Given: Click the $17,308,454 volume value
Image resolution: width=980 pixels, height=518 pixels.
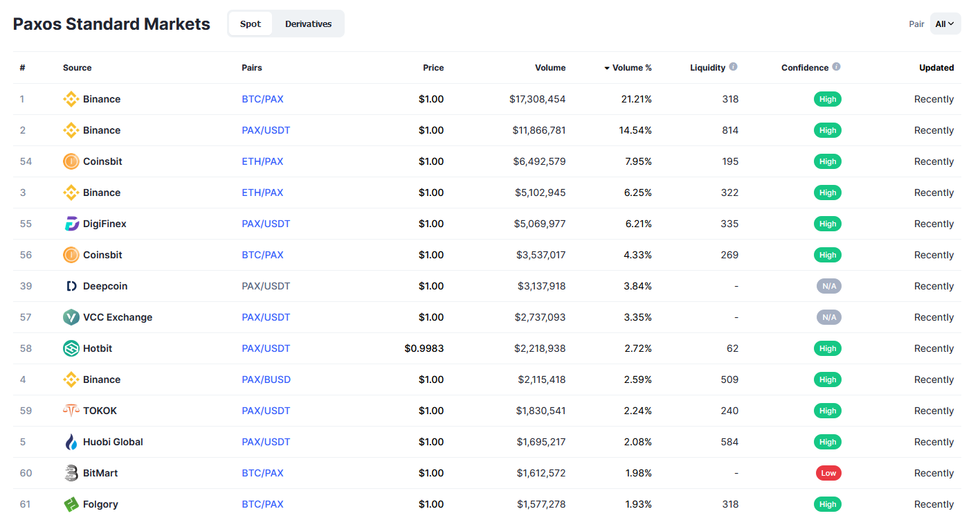Looking at the screenshot, I should (538, 99).
